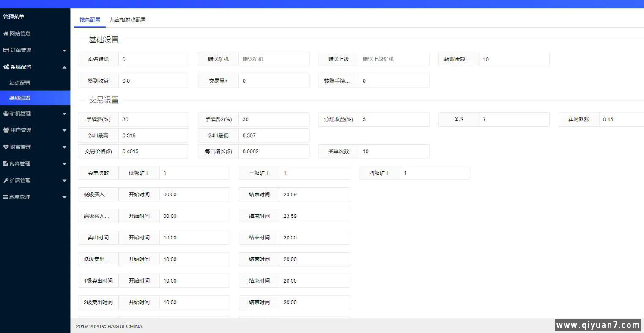644x333 pixels.
Task: Click the card icon beside 订单管理
Action: click(6, 50)
